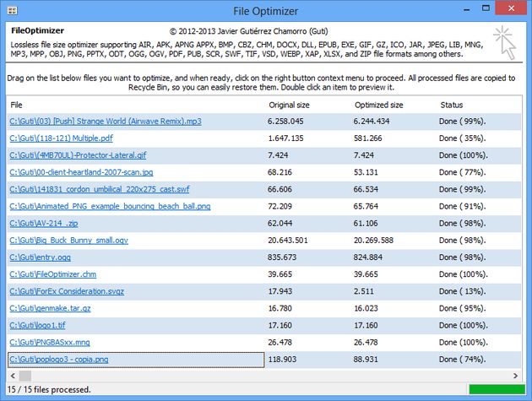Click the FileOptimizer bold heading text
The height and width of the screenshot is (401, 532).
click(37, 30)
